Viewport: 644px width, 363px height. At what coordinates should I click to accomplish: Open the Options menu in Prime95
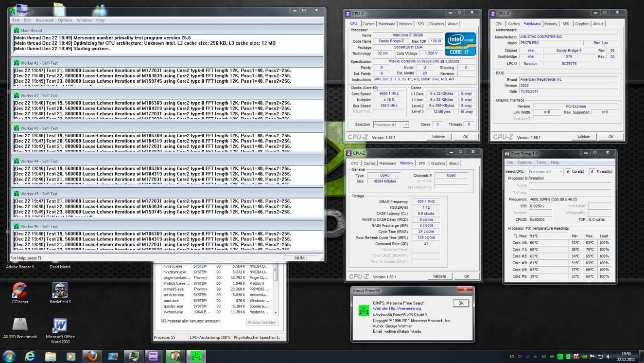(65, 20)
